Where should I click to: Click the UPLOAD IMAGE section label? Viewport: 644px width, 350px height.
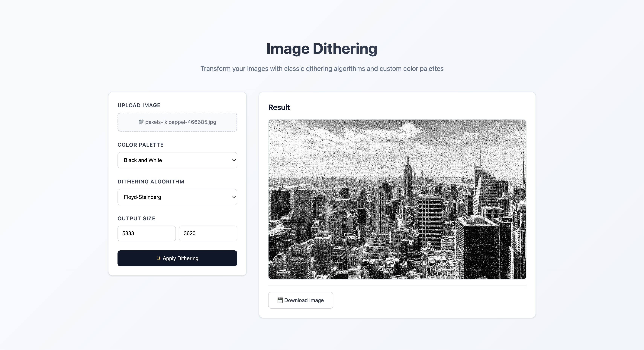coord(139,105)
